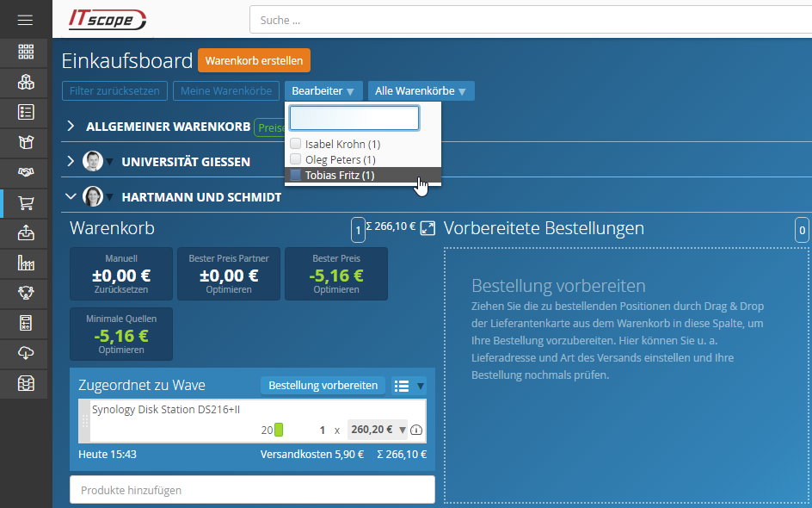Open the hamburger menu in the sidebar
Screen dimensions: 812x508
25,19
